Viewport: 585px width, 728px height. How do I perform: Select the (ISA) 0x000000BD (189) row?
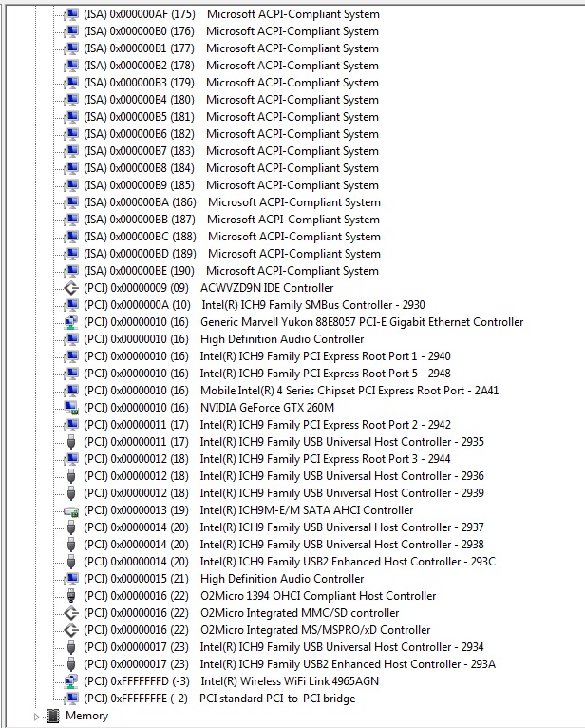(232, 254)
